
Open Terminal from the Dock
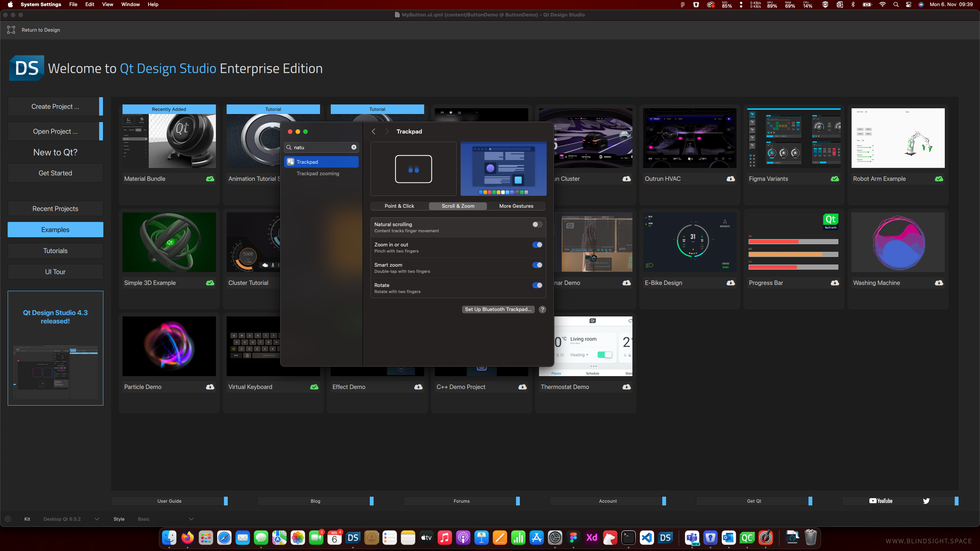(x=628, y=538)
